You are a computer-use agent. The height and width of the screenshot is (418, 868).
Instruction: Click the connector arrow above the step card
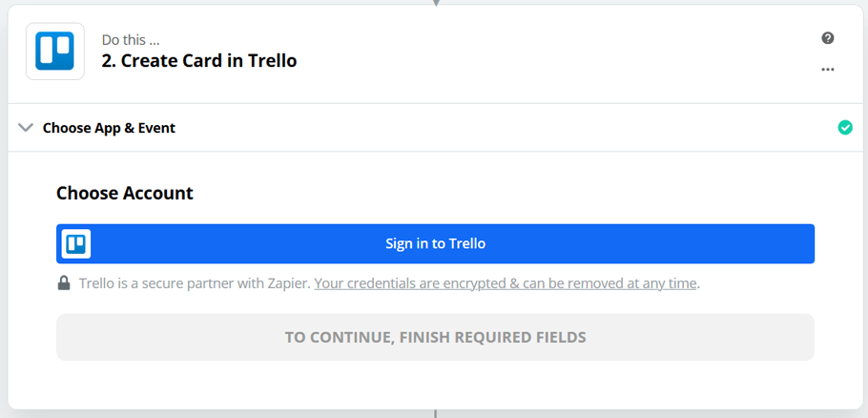(436, 3)
